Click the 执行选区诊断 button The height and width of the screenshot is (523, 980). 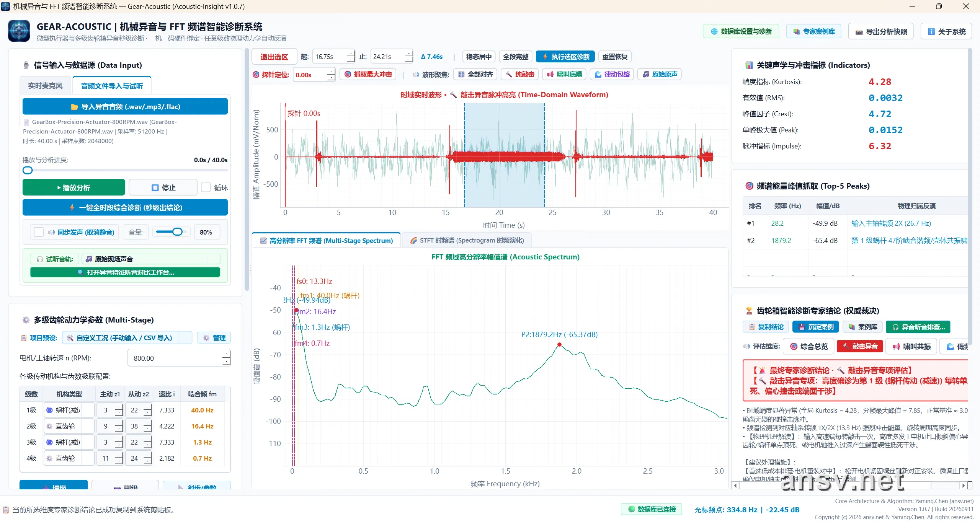point(565,57)
